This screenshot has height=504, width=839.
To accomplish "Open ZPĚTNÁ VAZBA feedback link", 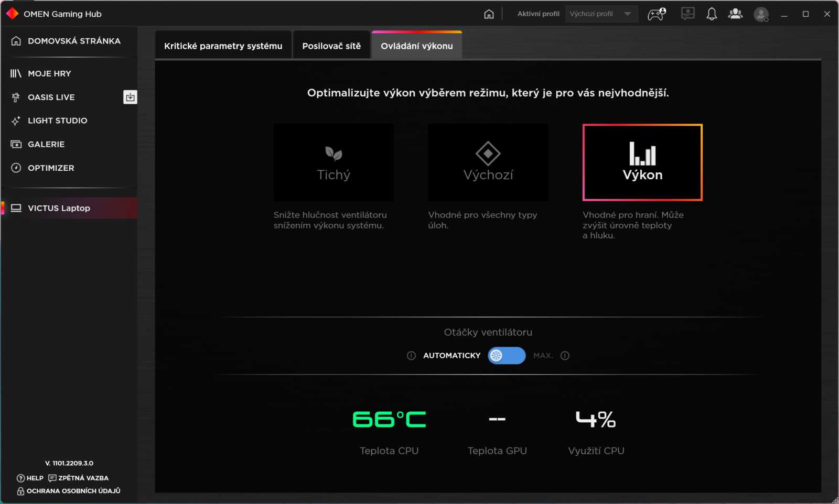I will point(78,478).
